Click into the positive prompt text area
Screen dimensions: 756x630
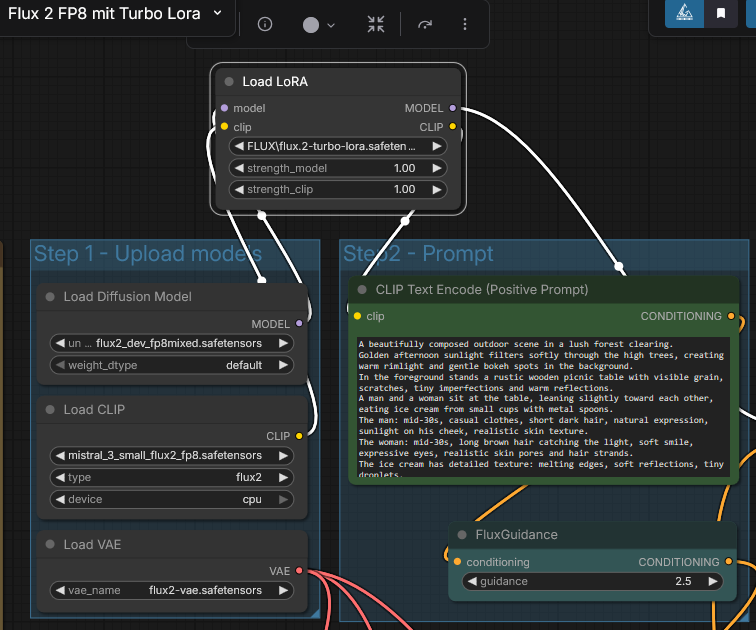click(543, 407)
